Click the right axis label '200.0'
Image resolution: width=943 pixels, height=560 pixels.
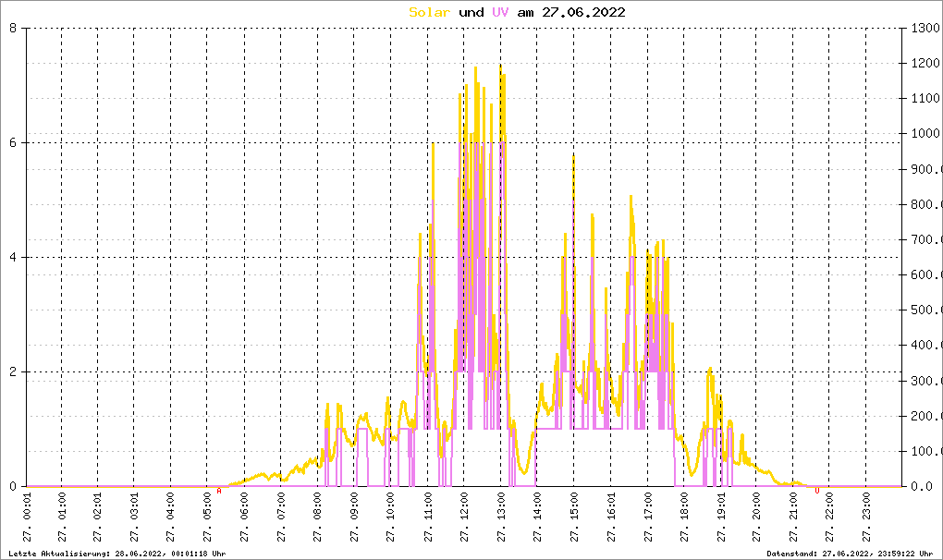pyautogui.click(x=926, y=416)
